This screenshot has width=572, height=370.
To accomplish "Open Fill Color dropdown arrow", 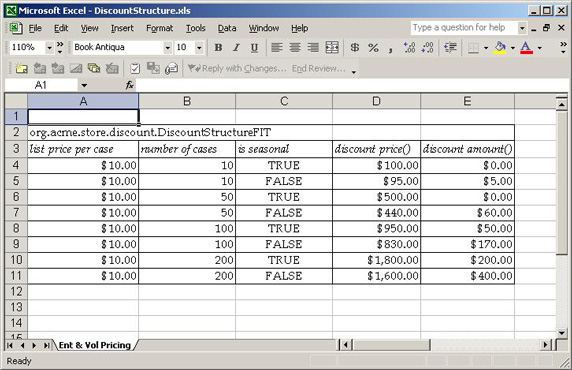I will click(x=513, y=48).
